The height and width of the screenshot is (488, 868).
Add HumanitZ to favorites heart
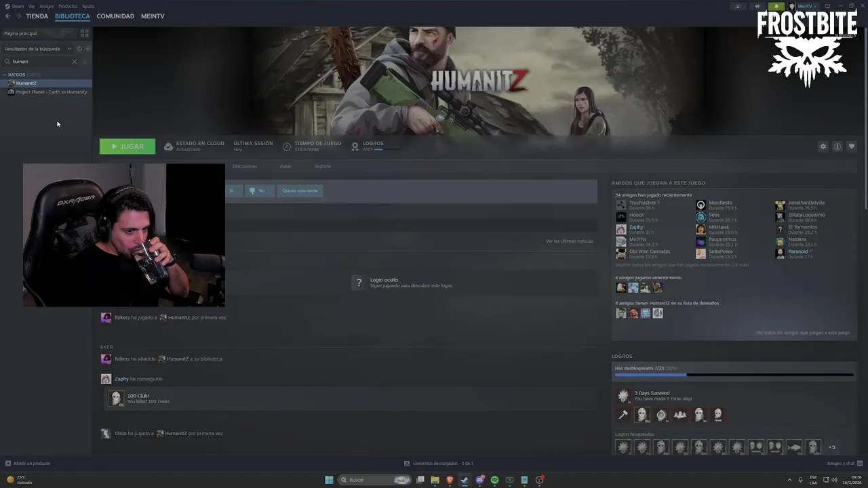[852, 146]
